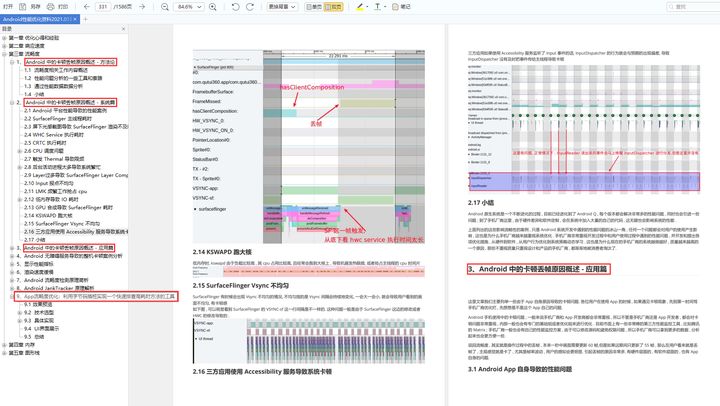
Task: Click heading 2.15 SurfaceFlinger Vsync in page
Action: [241, 285]
